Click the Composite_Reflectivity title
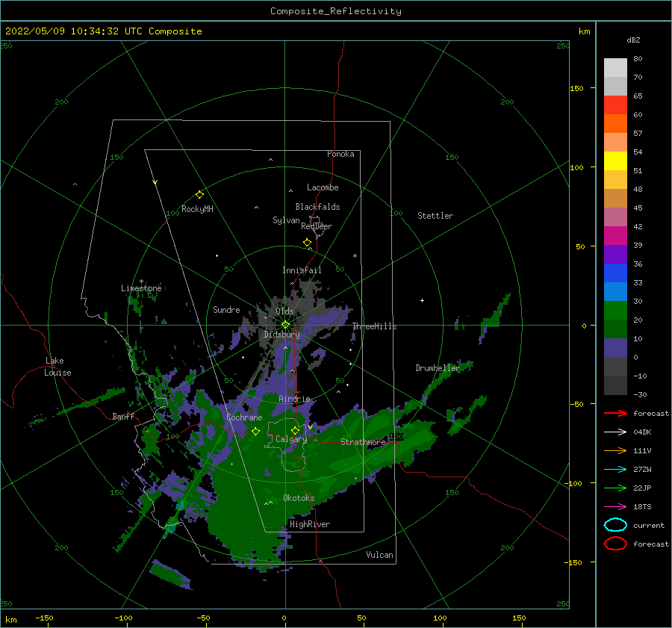This screenshot has height=628, width=672. 336,11
